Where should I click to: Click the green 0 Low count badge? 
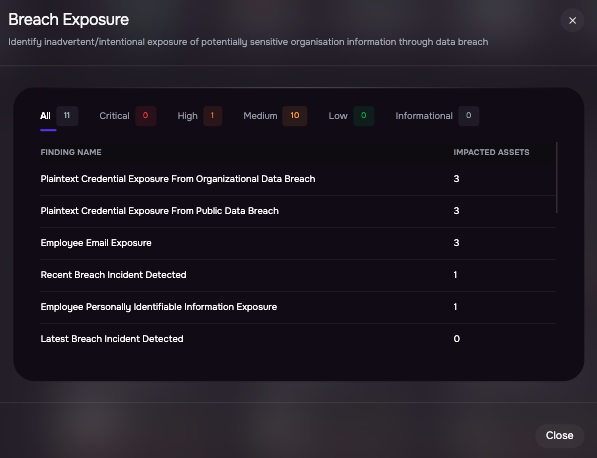[x=364, y=116]
